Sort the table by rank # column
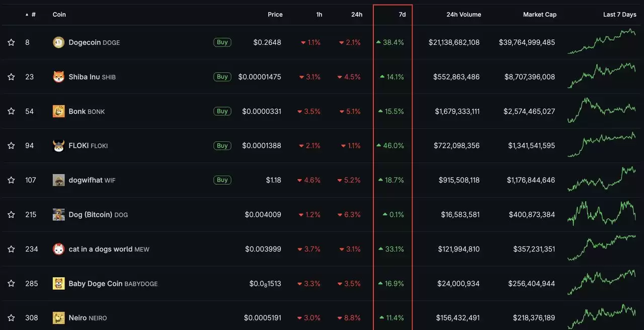The image size is (644, 330). pyautogui.click(x=33, y=15)
